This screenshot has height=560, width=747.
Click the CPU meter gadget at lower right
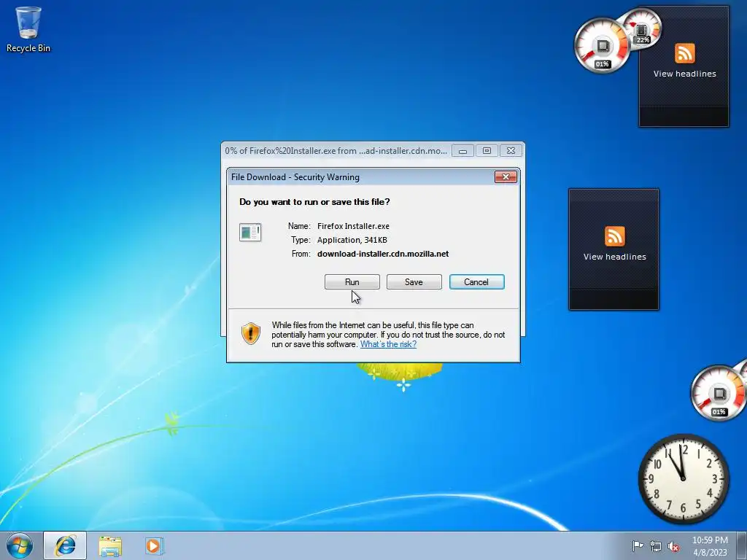point(719,393)
